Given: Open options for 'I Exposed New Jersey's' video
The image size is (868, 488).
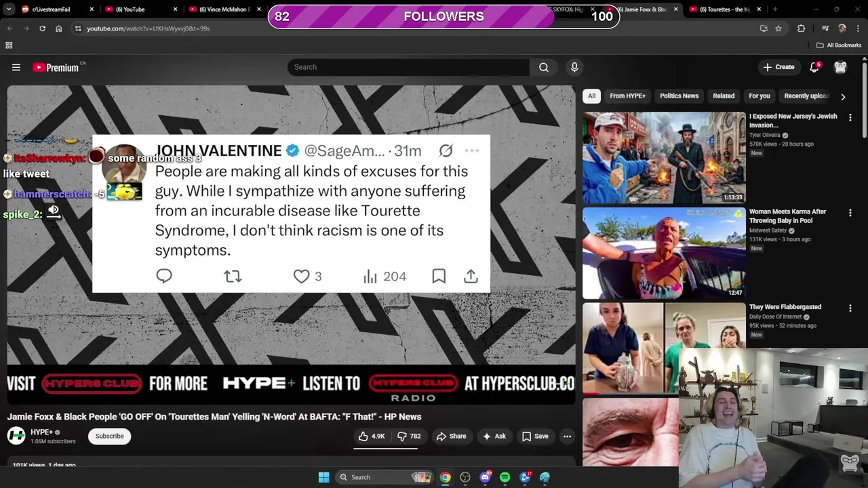Looking at the screenshot, I should point(850,117).
